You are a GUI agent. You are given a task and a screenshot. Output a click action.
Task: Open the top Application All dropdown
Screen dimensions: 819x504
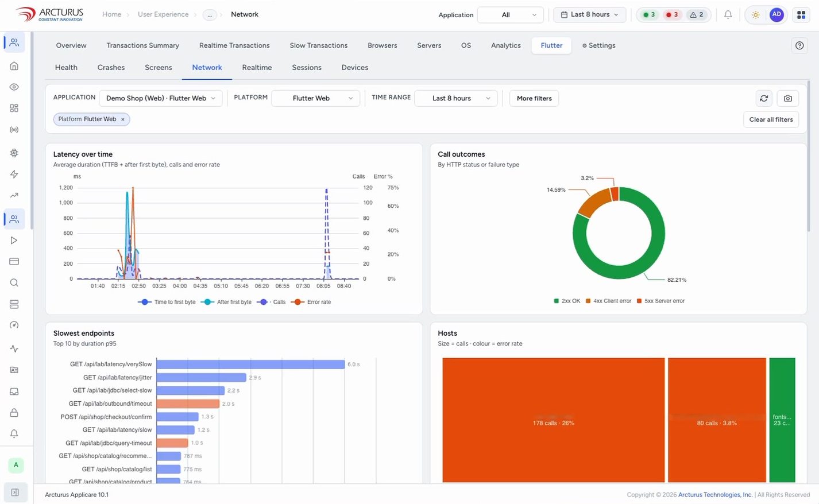(x=511, y=15)
